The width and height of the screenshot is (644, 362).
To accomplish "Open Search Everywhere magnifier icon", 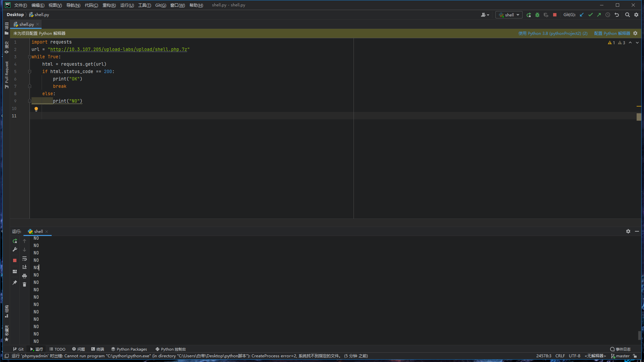I will (627, 15).
